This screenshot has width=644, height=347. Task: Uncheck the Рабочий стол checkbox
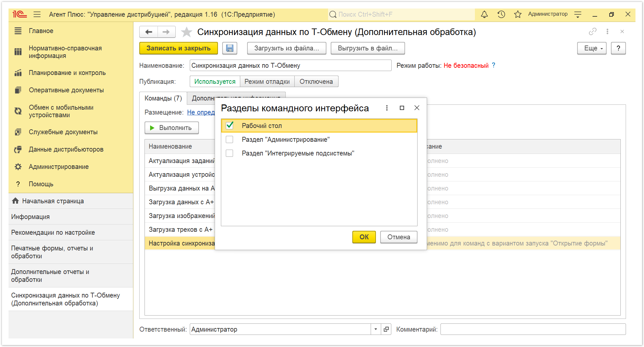pyautogui.click(x=230, y=125)
